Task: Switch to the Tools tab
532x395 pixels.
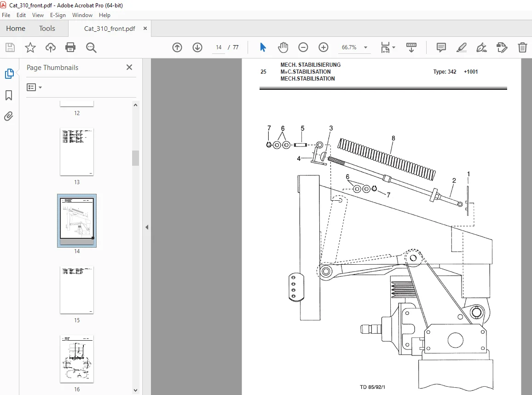Action: click(x=47, y=29)
